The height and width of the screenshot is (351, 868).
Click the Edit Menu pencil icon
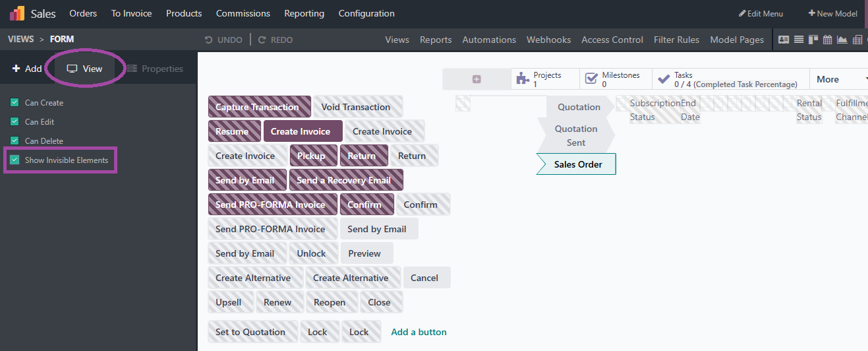tap(742, 13)
